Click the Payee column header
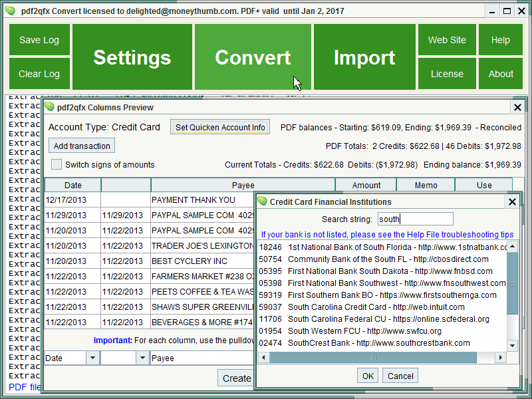Viewport: 532px width, 399px height. [x=243, y=186]
